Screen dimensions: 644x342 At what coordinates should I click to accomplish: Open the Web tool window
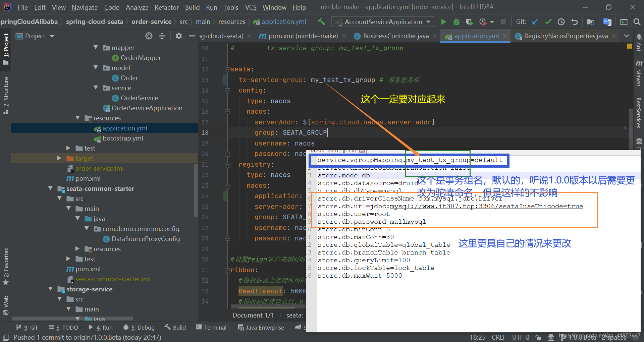click(x=6, y=305)
